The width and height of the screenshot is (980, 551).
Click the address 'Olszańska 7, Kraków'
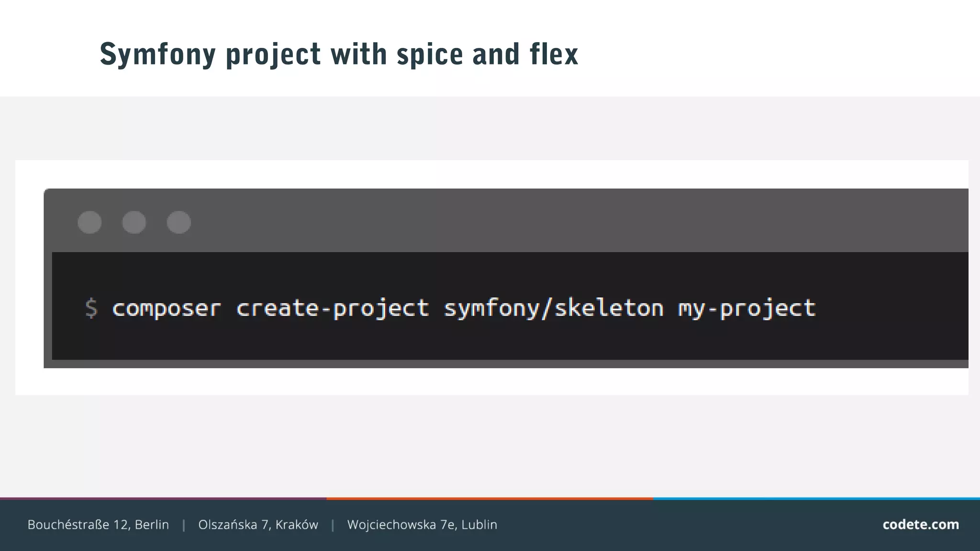pos(258,525)
